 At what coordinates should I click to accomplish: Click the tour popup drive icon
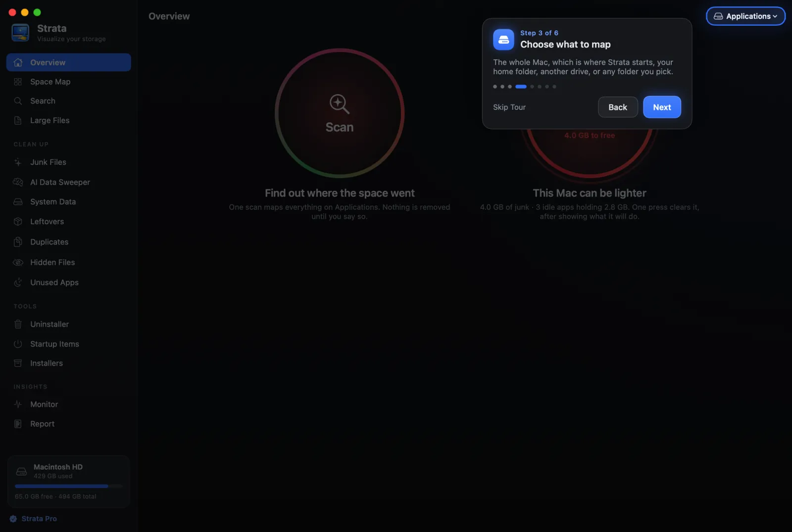coord(503,40)
